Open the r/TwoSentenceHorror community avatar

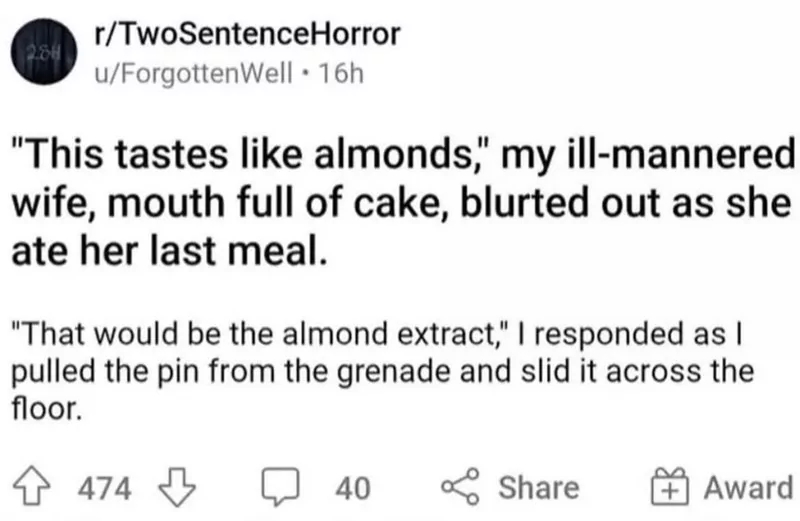click(44, 51)
